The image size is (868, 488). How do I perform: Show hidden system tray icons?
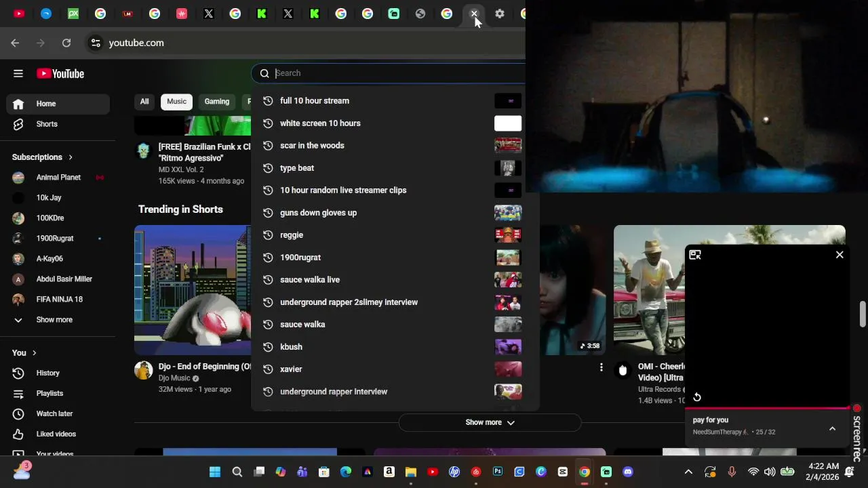688,472
